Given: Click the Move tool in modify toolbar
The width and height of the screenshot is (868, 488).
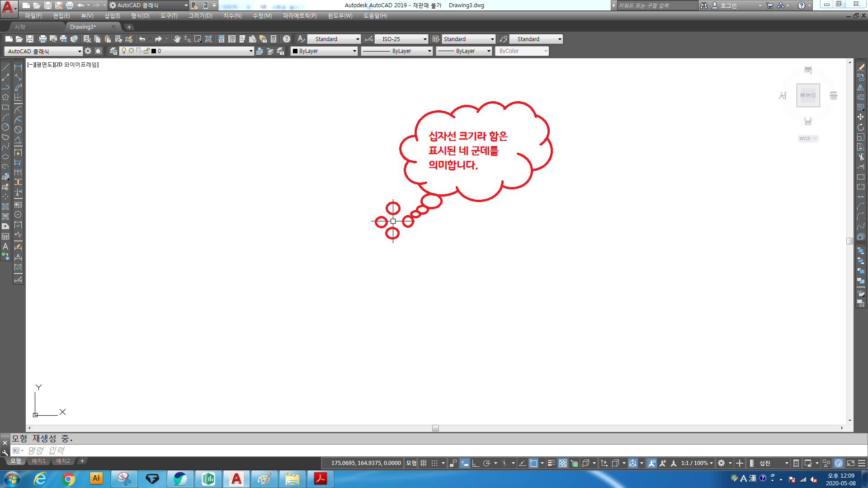Looking at the screenshot, I should 861,117.
